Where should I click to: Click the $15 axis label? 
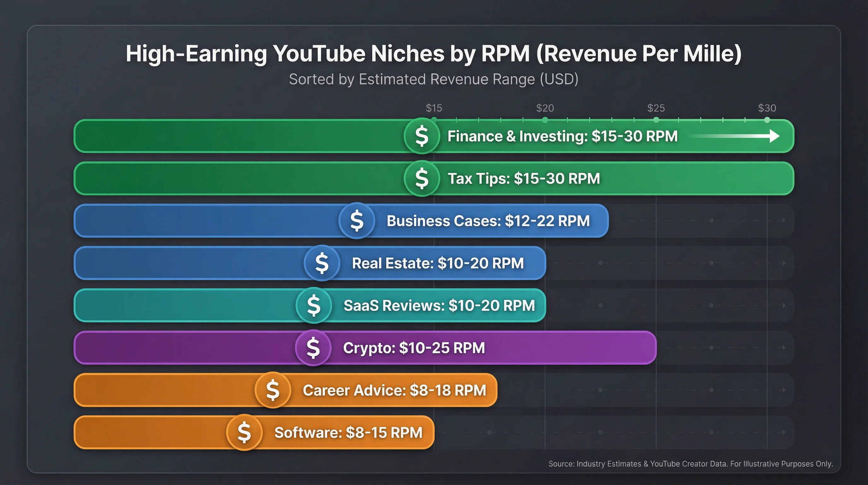(433, 108)
